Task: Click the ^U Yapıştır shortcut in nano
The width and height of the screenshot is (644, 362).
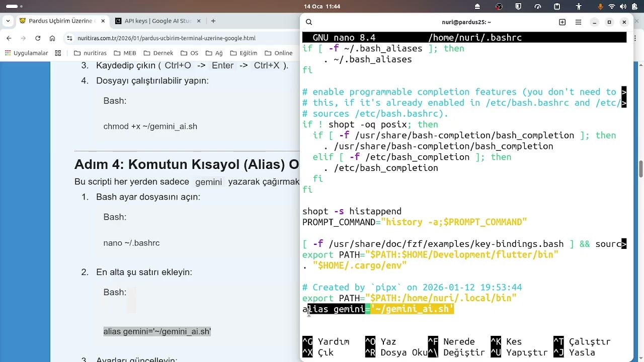Action: 519,353
